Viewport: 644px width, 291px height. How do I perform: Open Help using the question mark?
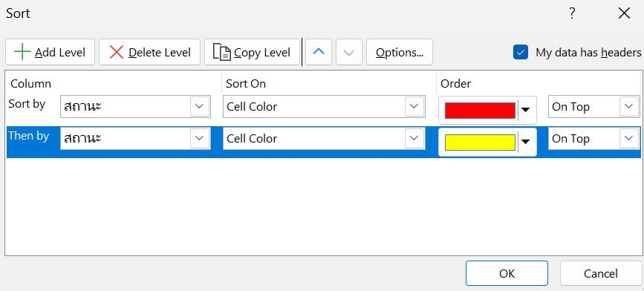[572, 13]
